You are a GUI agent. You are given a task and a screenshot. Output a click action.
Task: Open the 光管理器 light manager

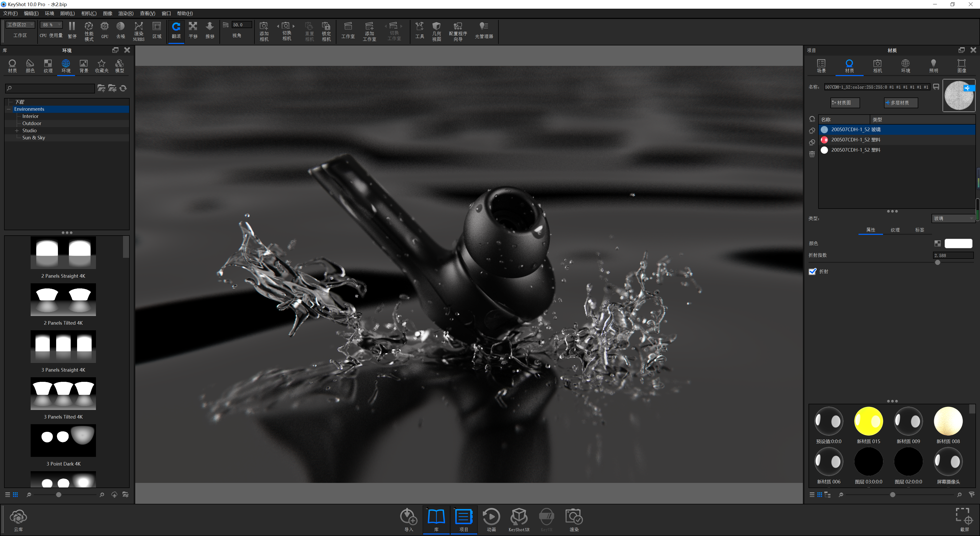pyautogui.click(x=484, y=30)
